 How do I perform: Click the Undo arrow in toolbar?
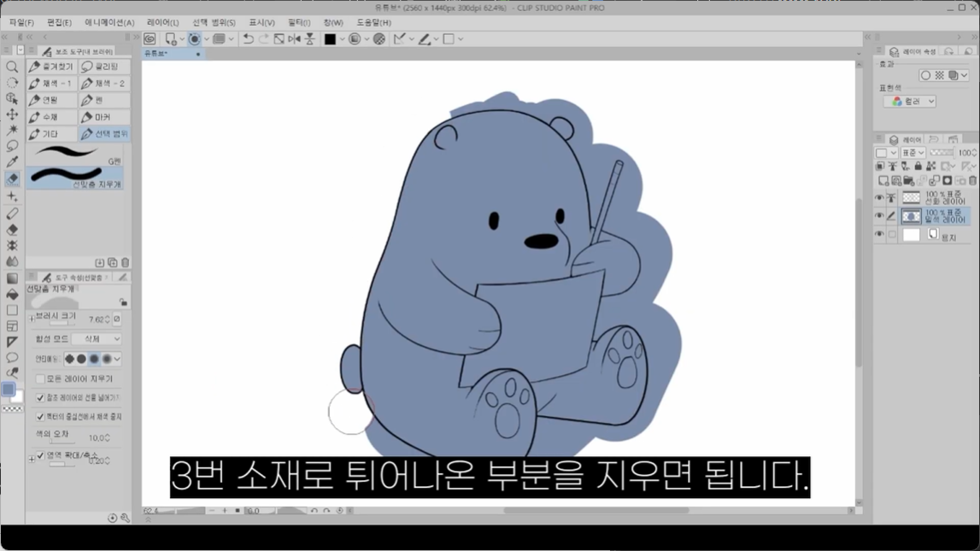[248, 38]
